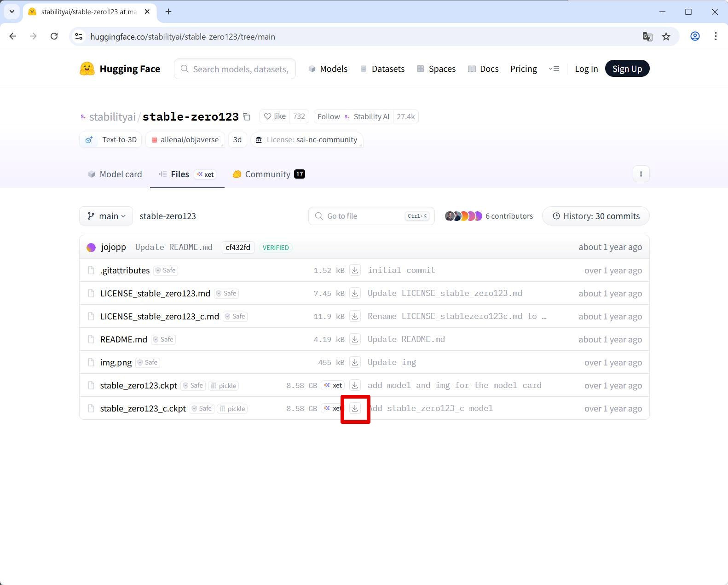Image resolution: width=728 pixels, height=585 pixels.
Task: Open Datasets in the top navigation
Action: 382,69
